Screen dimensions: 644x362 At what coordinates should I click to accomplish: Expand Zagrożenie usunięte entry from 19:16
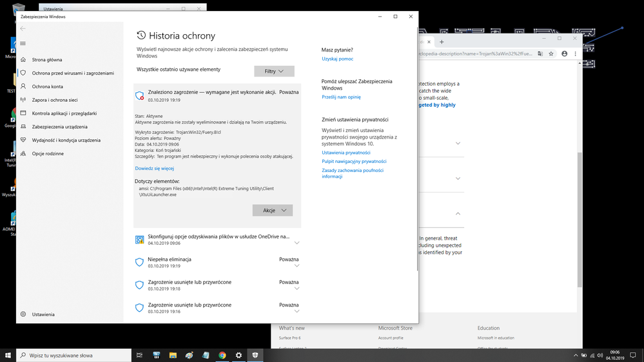(x=297, y=311)
